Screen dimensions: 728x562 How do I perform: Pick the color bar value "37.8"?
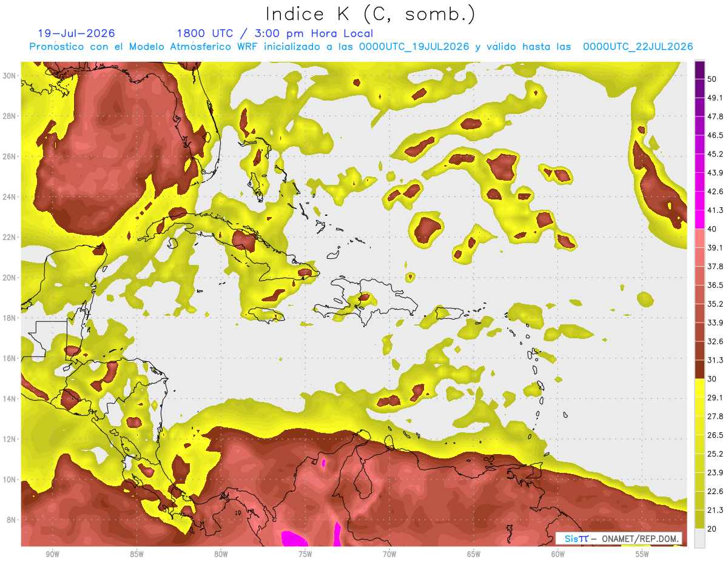coord(715,266)
